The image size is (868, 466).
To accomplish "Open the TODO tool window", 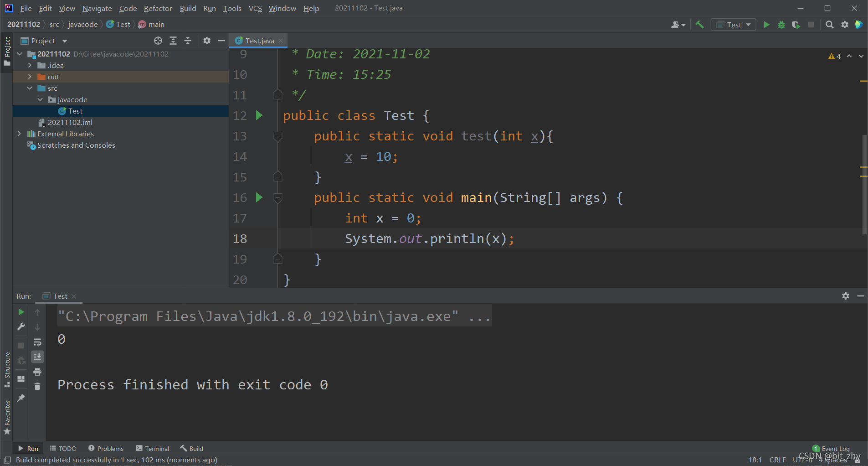I will [63, 449].
